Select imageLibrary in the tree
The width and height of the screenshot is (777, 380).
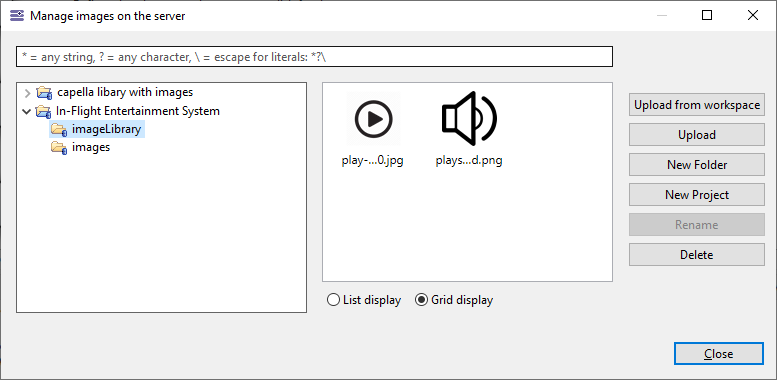click(x=107, y=130)
